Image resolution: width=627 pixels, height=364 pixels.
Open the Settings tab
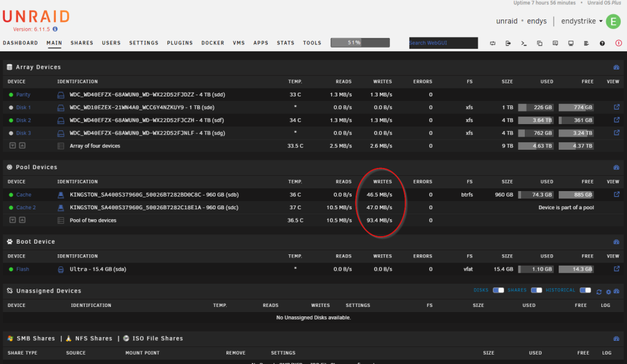point(144,43)
